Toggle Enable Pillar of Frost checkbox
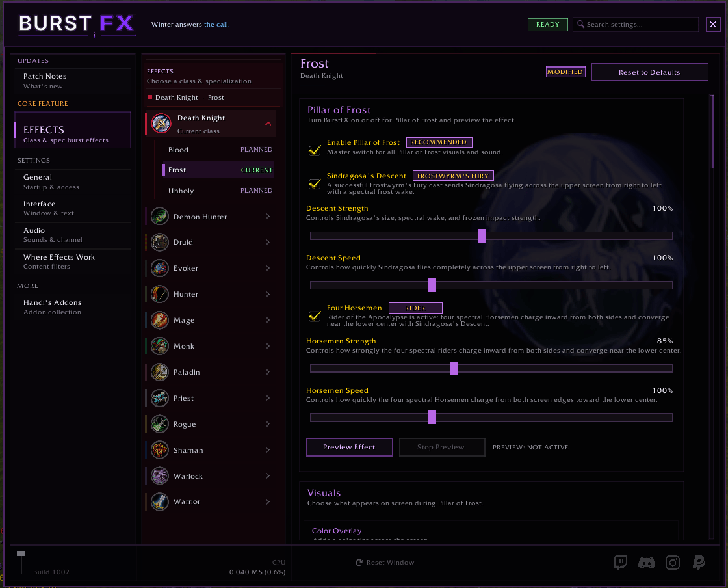728x588 pixels. [x=315, y=150]
